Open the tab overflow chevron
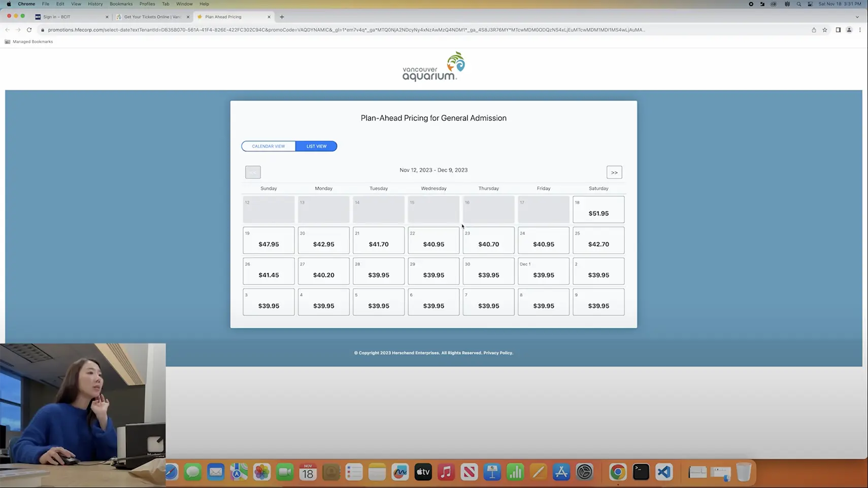 (857, 17)
